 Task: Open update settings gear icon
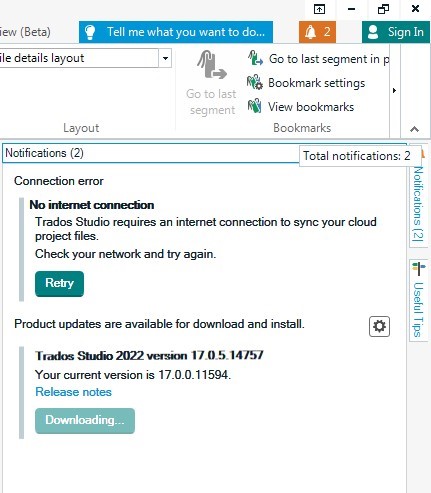pyautogui.click(x=379, y=326)
